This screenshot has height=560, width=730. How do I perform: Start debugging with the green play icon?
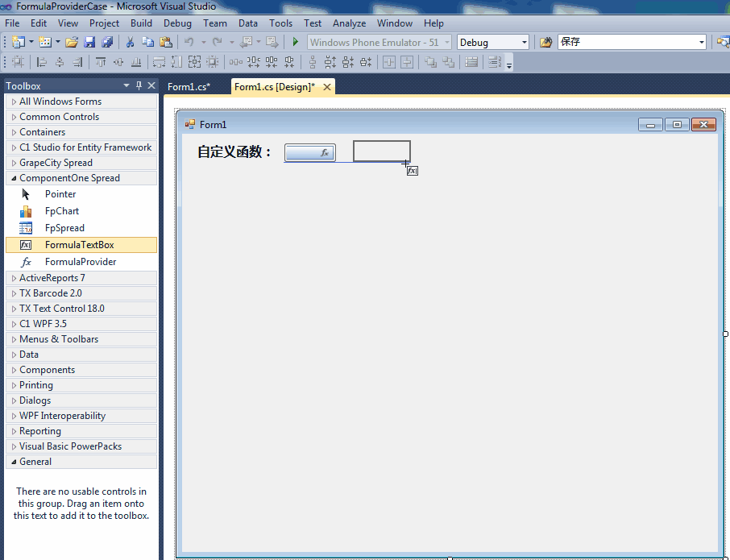295,43
